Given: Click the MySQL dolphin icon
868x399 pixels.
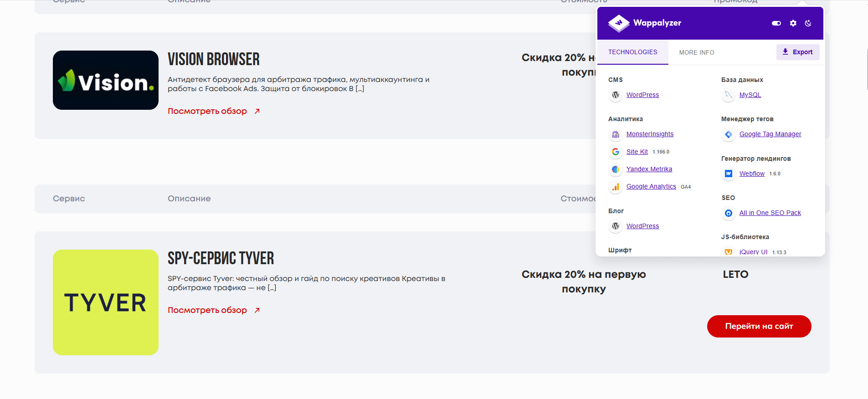Looking at the screenshot, I should (x=729, y=95).
